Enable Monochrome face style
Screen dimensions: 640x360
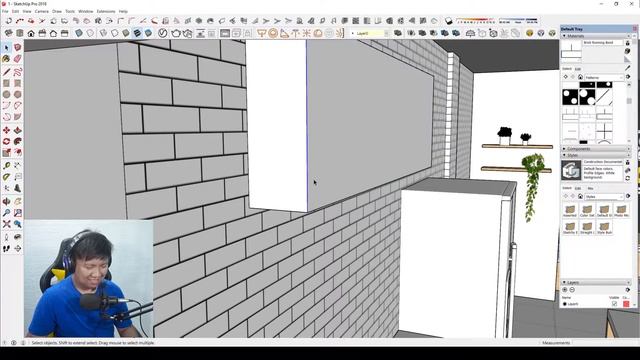[148, 33]
